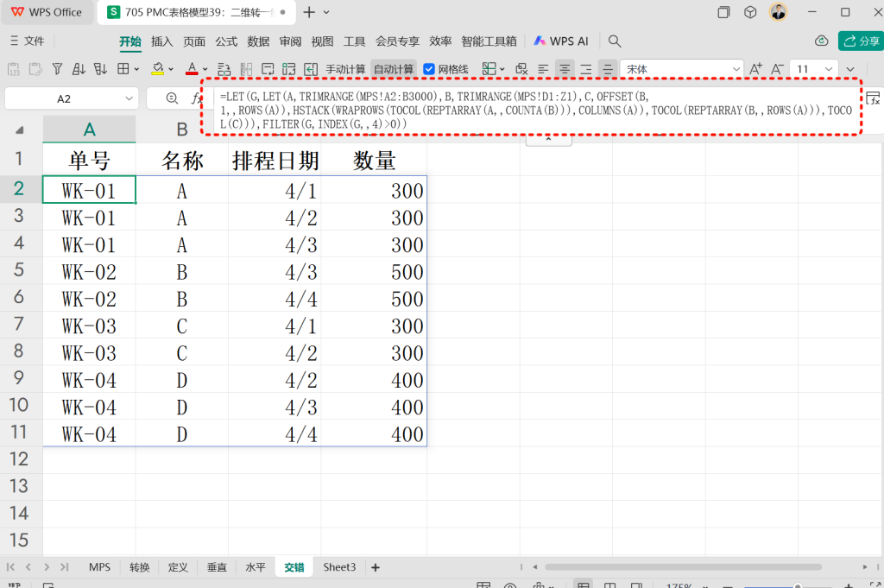Launch WPS AI assistant

tap(561, 41)
